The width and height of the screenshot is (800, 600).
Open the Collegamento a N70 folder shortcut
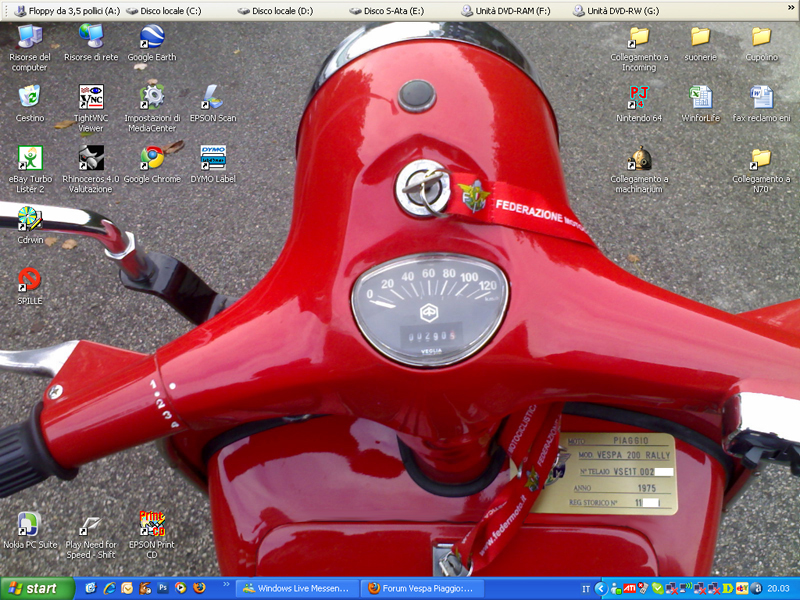(761, 169)
